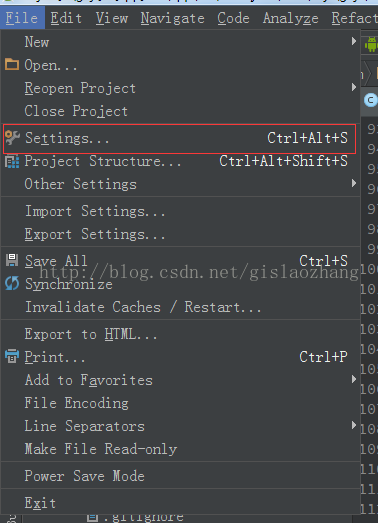Click the Print printer icon
This screenshot has width=378, height=523.
pos(12,356)
